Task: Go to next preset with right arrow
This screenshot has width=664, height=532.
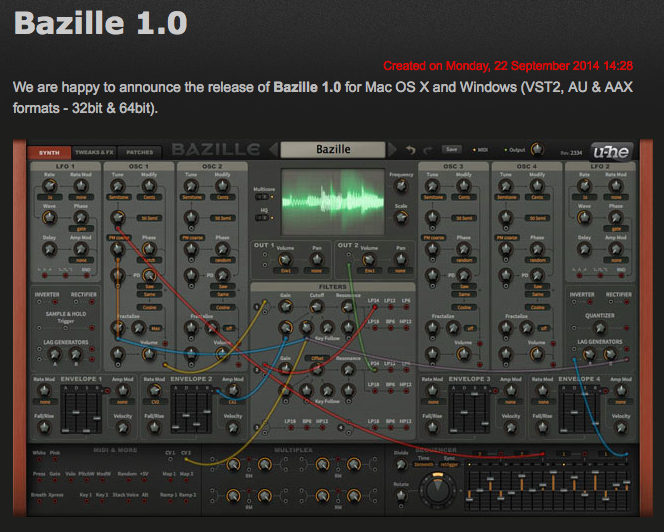Action: tap(394, 150)
